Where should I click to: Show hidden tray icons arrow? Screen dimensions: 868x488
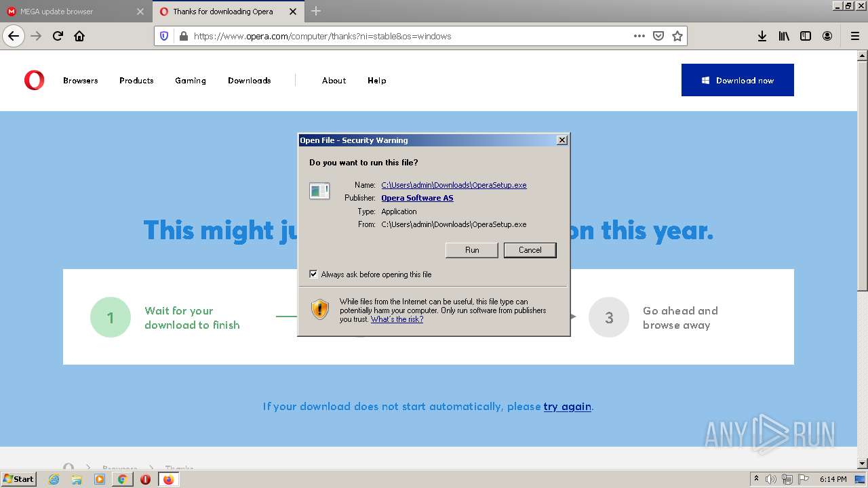(756, 479)
